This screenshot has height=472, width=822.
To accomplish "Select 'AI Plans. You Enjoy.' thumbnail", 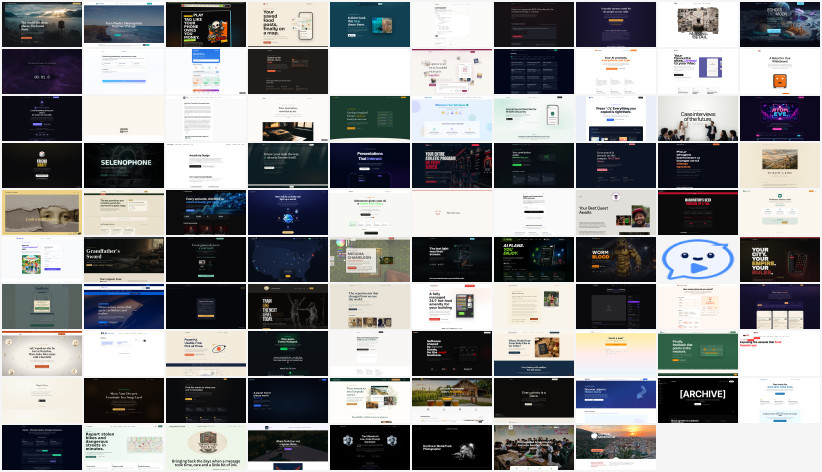I will pos(534,260).
